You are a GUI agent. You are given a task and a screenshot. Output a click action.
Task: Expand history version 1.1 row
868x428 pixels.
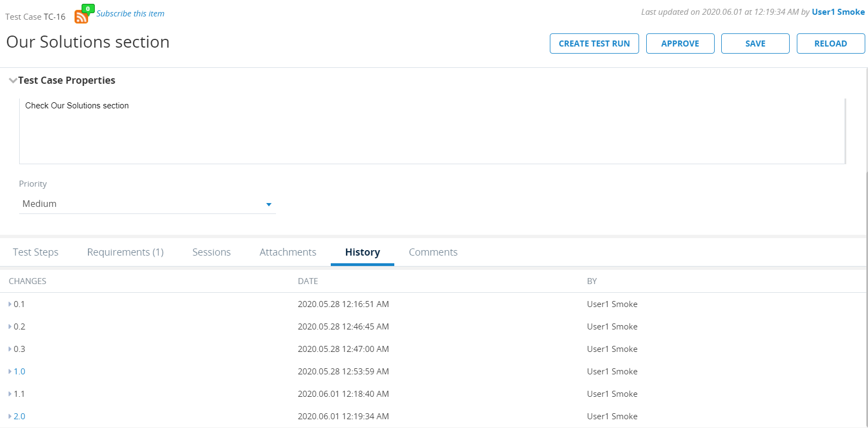click(x=10, y=394)
